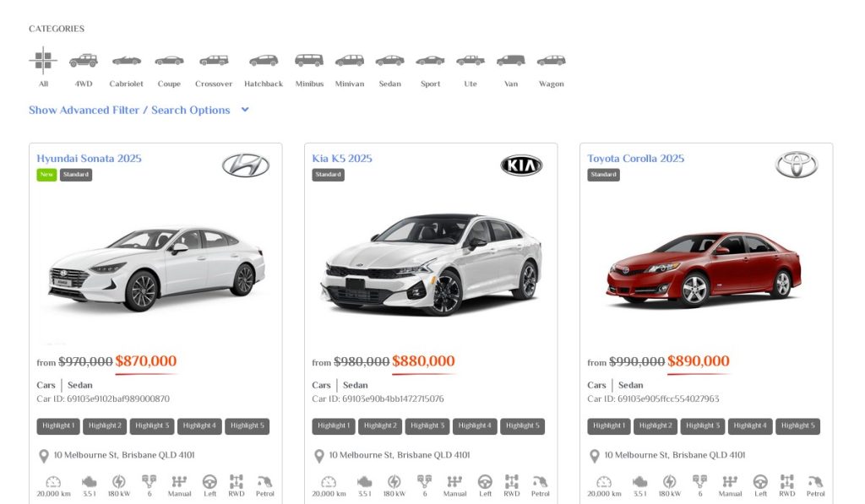
Task: Select the Van category icon
Action: pos(510,61)
